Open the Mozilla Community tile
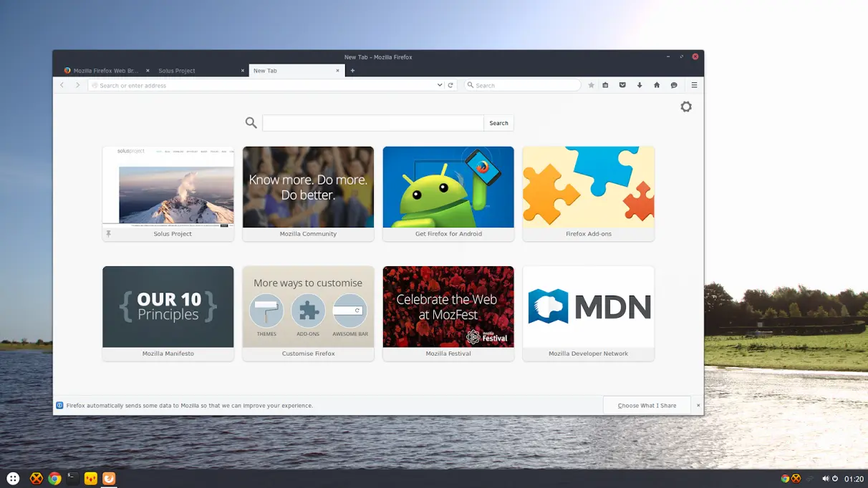868x488 pixels. (x=308, y=194)
